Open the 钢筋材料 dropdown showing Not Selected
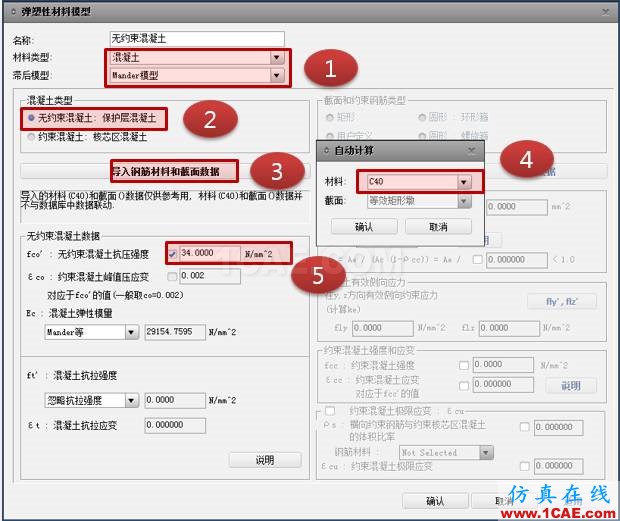This screenshot has height=521, width=620. point(446,453)
